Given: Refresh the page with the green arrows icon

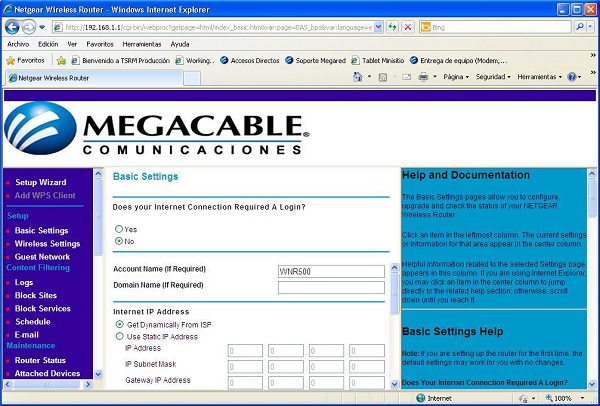Looking at the screenshot, I should (392, 27).
